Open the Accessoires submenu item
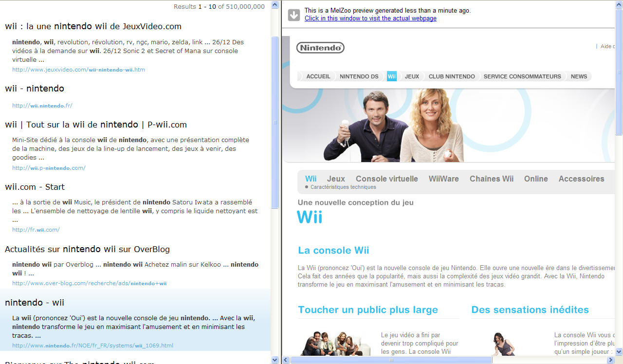The width and height of the screenshot is (623, 364). (x=582, y=179)
